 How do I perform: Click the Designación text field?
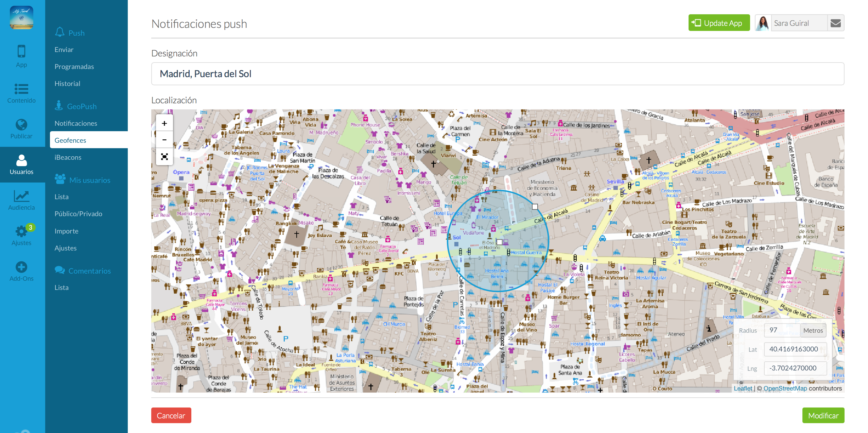pyautogui.click(x=497, y=74)
